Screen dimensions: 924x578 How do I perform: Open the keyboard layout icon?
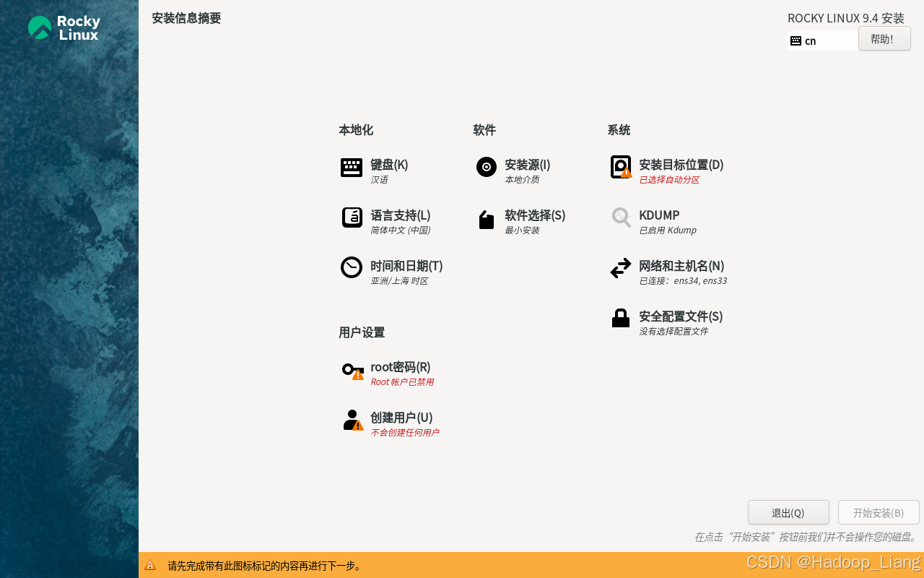352,168
